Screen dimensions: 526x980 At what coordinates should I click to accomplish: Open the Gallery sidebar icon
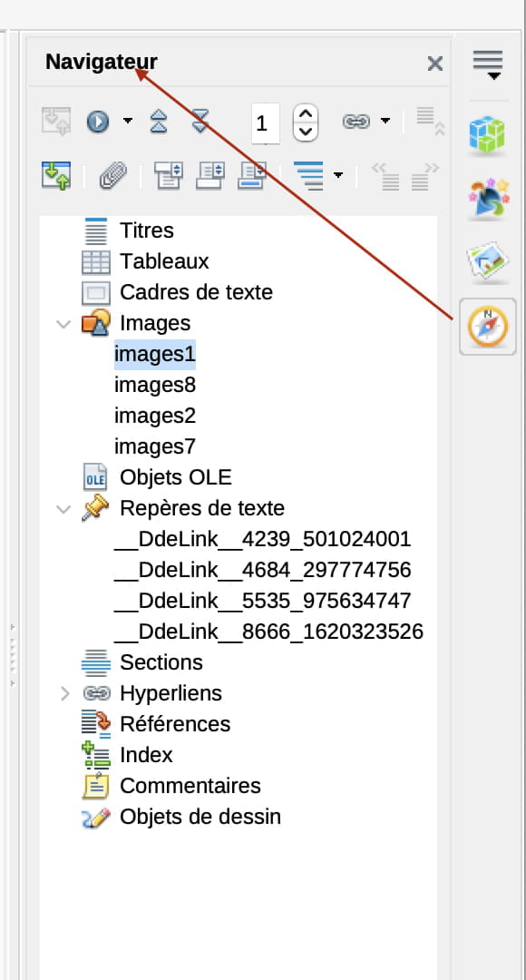[488, 261]
